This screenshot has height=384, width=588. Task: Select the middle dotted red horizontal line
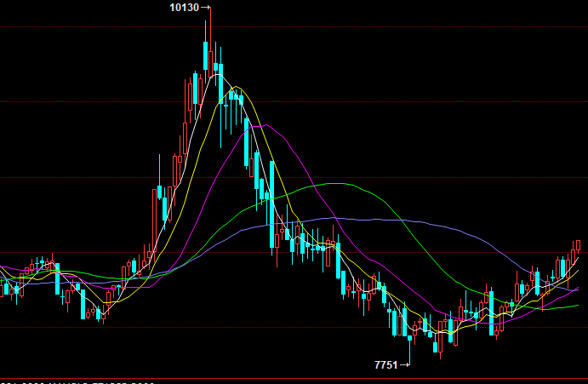tap(85, 252)
